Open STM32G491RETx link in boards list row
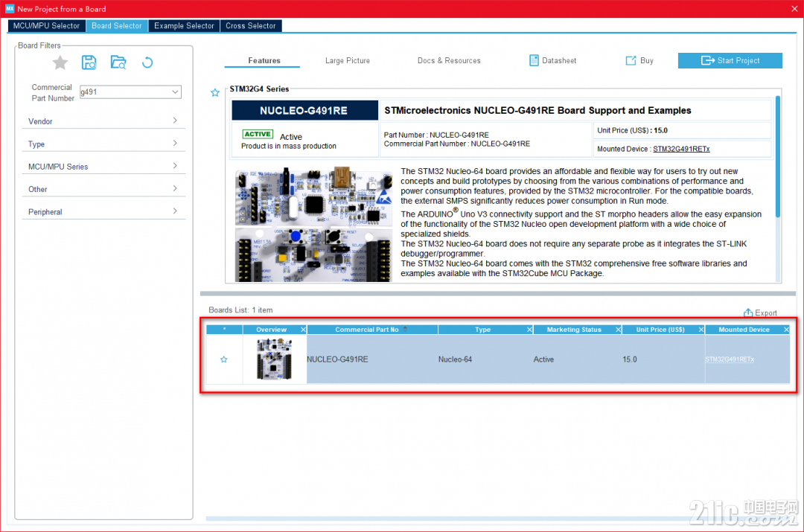 730,359
